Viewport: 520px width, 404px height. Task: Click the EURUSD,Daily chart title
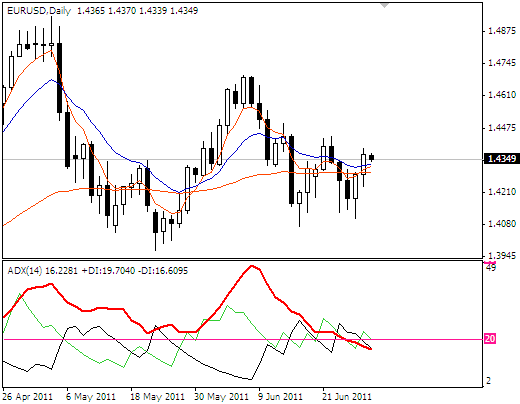(x=39, y=11)
